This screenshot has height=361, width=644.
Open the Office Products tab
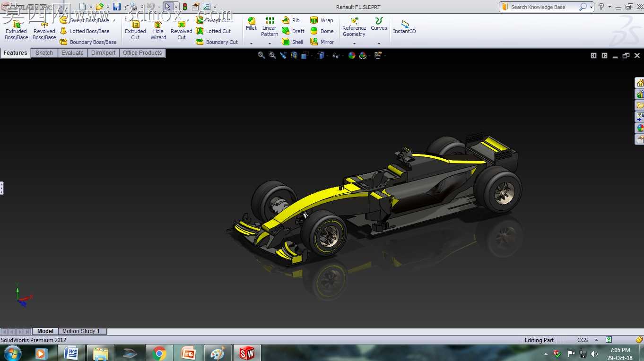(x=142, y=53)
